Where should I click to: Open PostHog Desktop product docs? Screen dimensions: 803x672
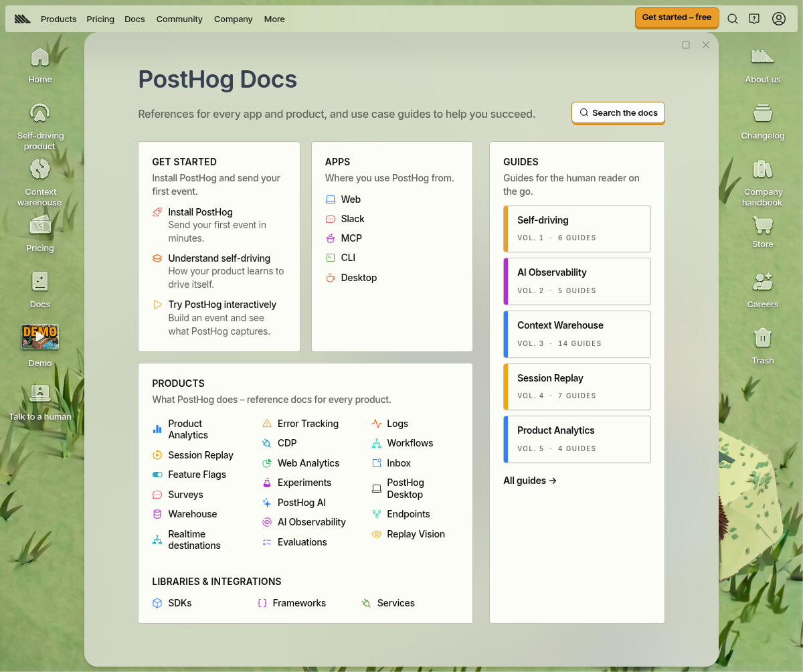(398, 489)
